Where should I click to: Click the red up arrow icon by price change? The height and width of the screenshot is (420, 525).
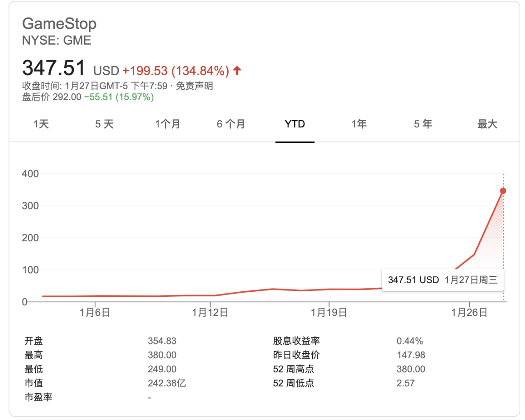(237, 70)
